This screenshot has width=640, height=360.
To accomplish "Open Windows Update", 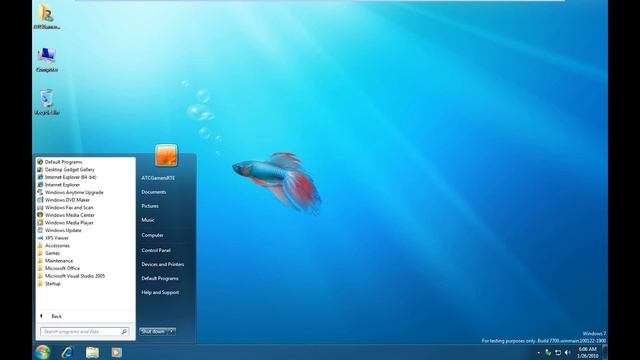I will 59,231.
